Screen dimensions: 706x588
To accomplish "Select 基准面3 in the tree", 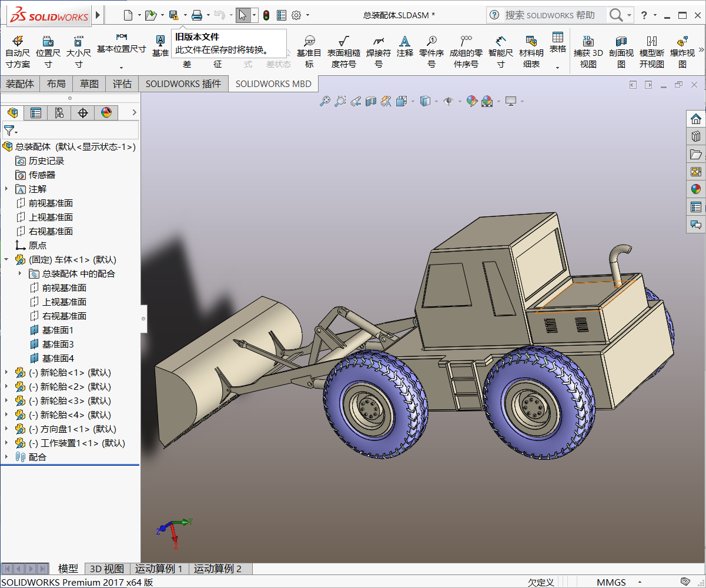I will click(x=58, y=344).
